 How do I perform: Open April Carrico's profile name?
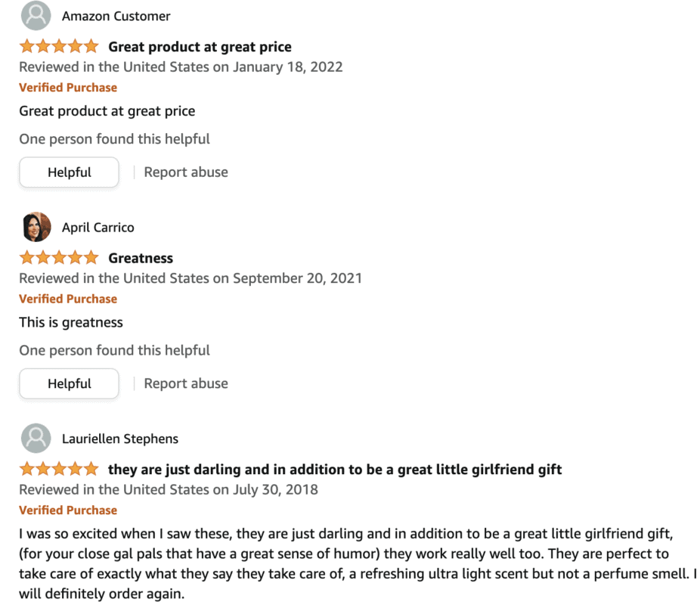coord(98,228)
